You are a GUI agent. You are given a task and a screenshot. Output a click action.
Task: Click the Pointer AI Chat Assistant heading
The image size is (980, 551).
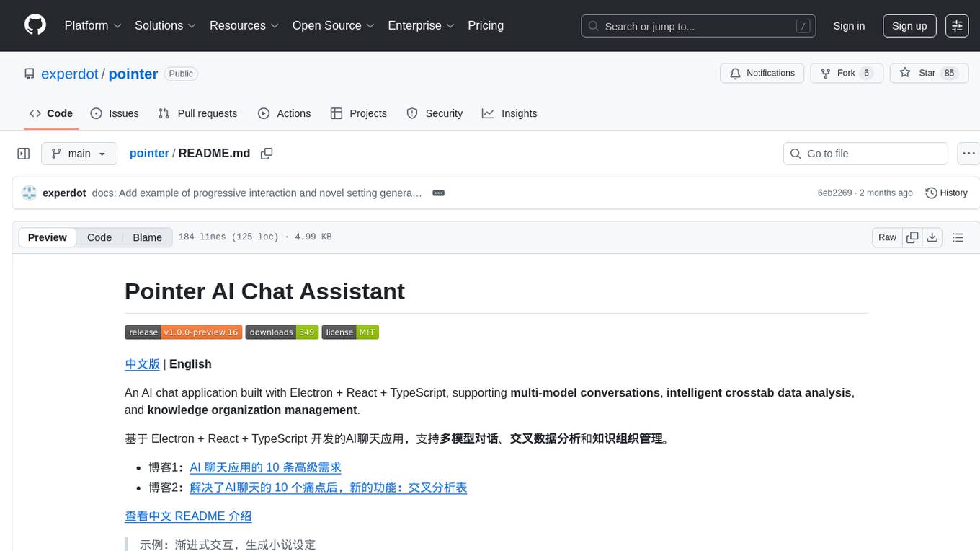[x=264, y=291]
